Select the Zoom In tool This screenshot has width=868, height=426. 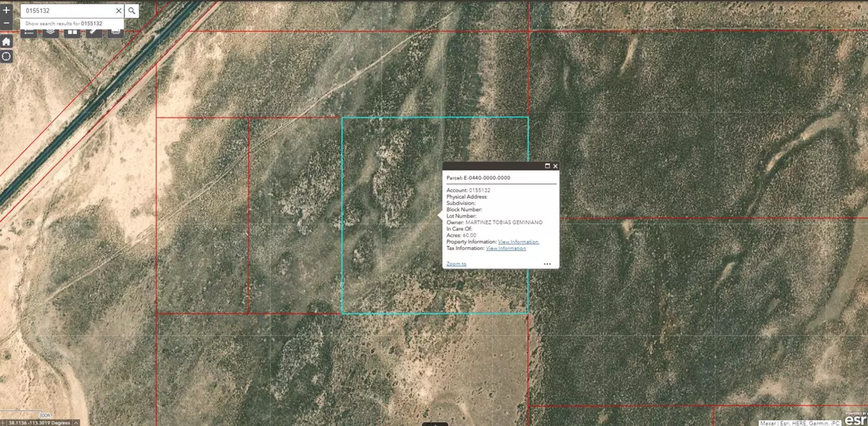[x=6, y=10]
